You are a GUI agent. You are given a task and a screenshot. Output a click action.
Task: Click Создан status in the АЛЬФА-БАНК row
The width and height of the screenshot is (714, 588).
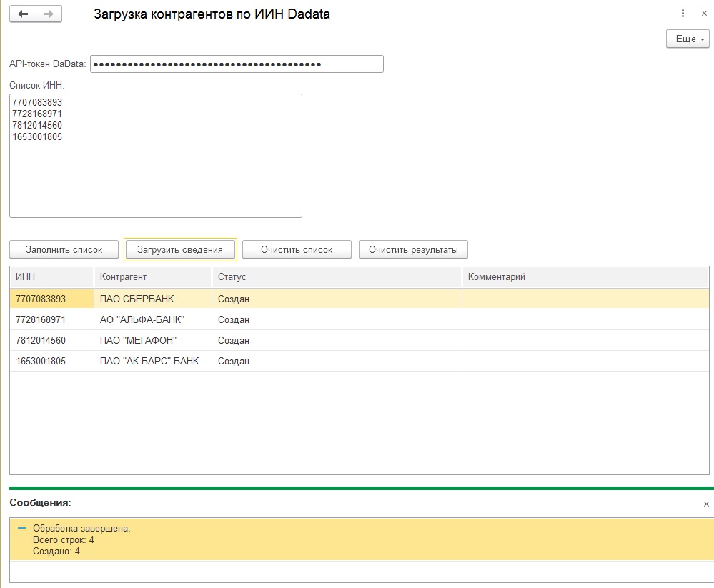point(337,319)
